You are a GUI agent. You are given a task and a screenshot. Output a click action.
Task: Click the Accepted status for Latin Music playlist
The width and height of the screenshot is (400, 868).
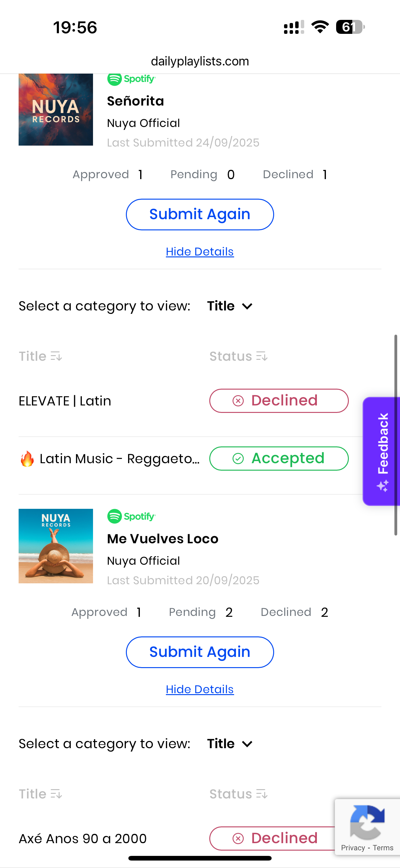pos(279,458)
